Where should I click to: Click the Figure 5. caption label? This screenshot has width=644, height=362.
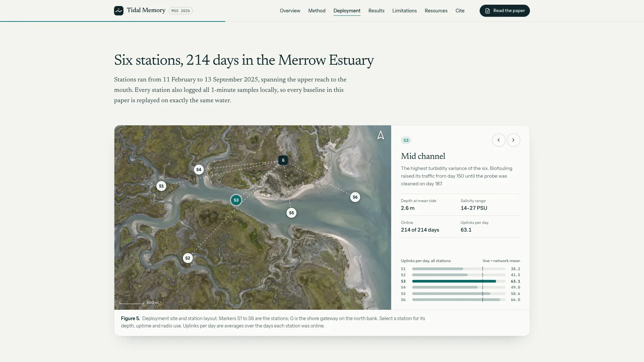130,318
